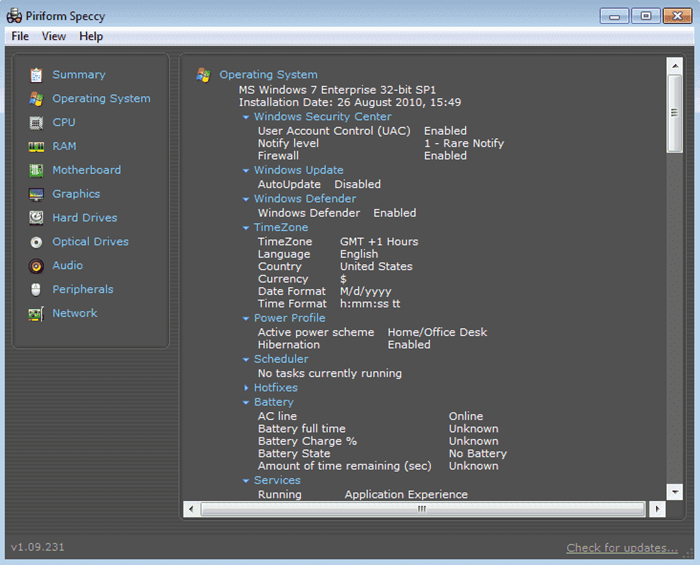Go to the Graphics section

(76, 194)
